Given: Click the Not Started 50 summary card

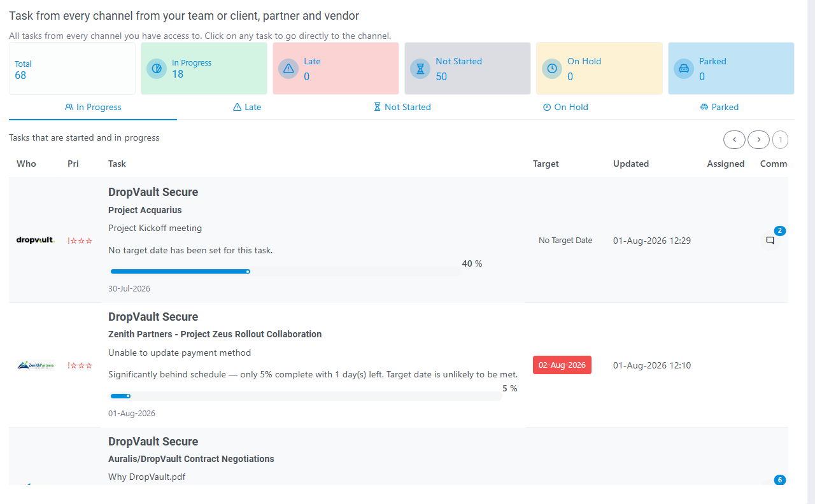Looking at the screenshot, I should pos(467,69).
